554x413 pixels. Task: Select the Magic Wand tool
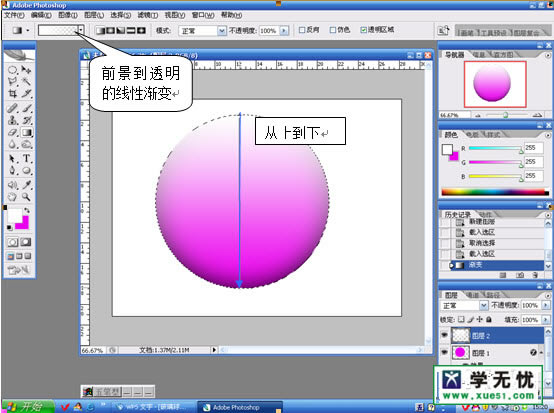pos(26,82)
